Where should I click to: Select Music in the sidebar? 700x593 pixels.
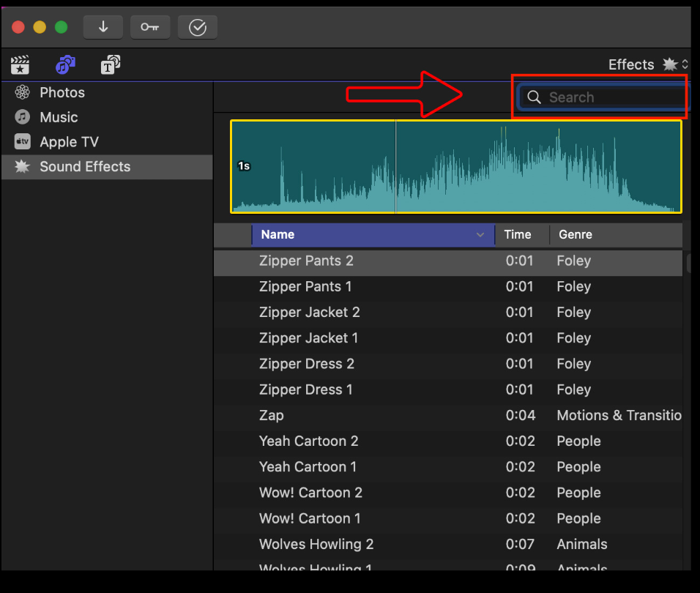pos(107,117)
